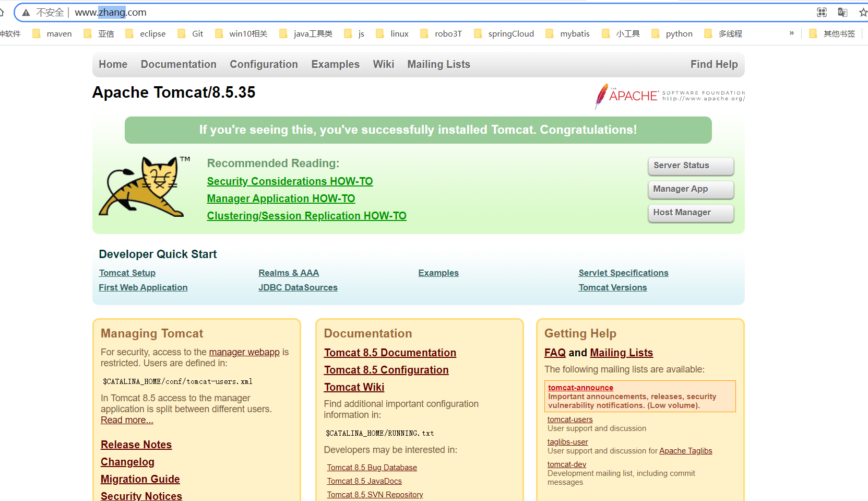
Task: Open the 亚信 bookmark folder
Action: click(x=99, y=34)
